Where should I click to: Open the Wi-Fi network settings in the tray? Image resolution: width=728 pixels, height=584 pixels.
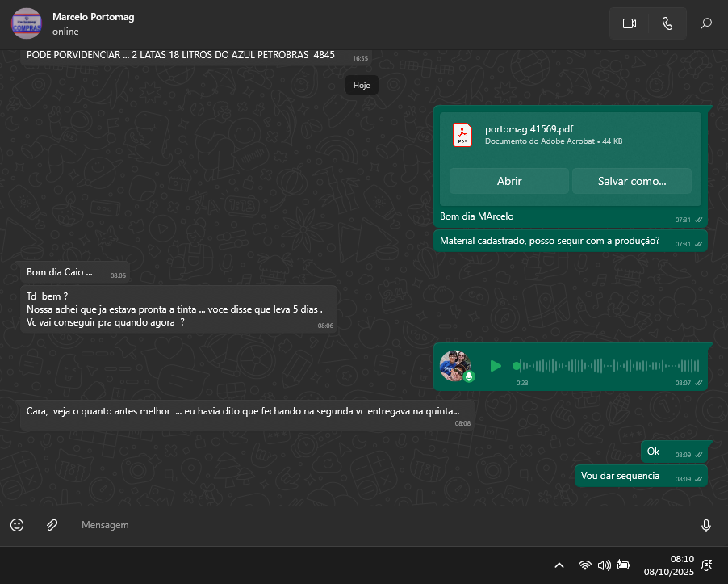(x=585, y=565)
